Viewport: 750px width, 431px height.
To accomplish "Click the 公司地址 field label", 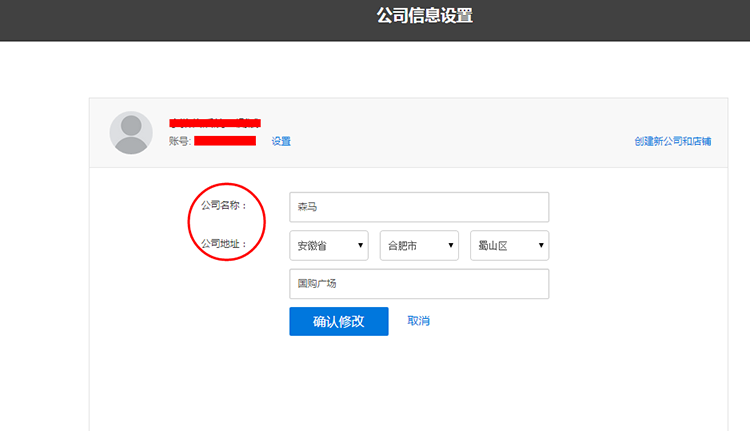I will 223,244.
